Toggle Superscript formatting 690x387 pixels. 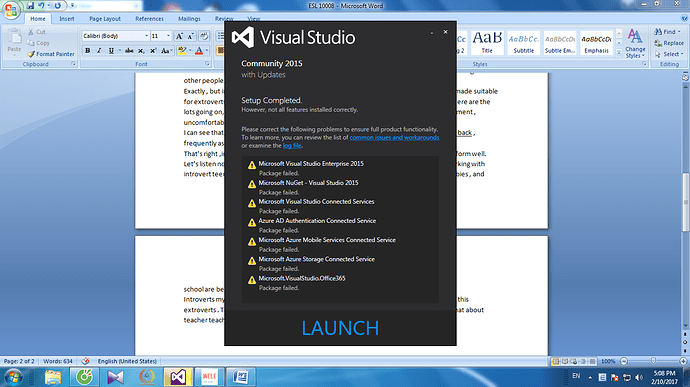tap(153, 51)
